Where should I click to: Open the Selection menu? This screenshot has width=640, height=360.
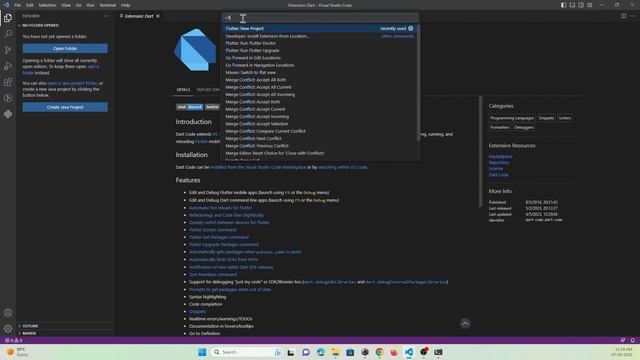(x=47, y=5)
